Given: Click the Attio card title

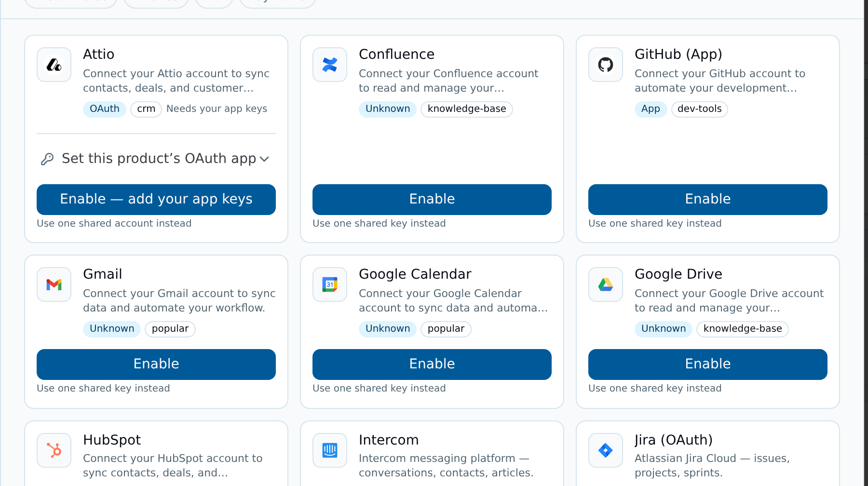Looking at the screenshot, I should pyautogui.click(x=99, y=54).
